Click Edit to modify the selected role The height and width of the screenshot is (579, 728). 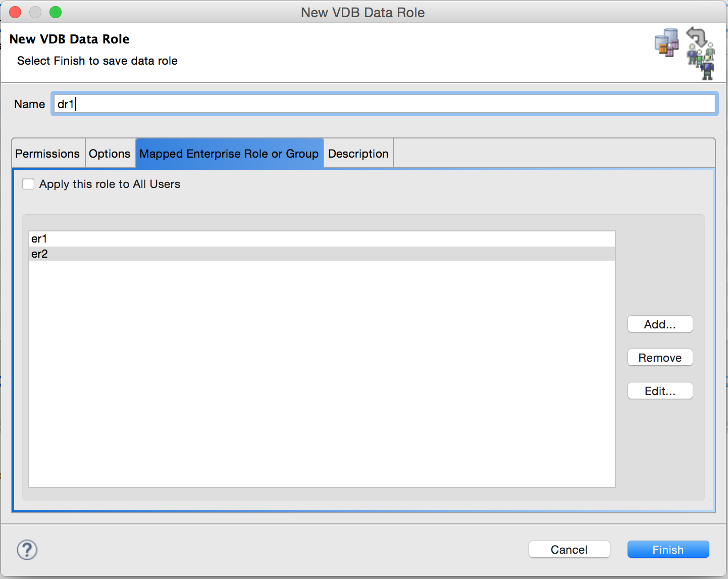(x=660, y=391)
